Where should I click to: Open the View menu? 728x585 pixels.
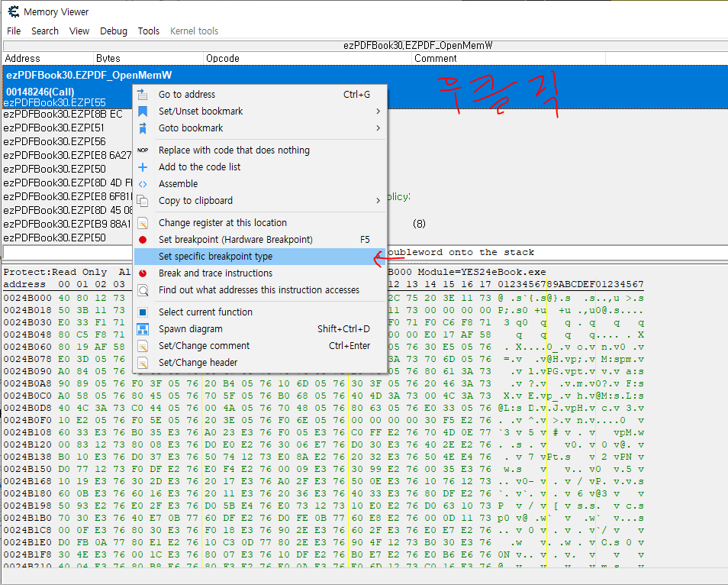coord(79,31)
